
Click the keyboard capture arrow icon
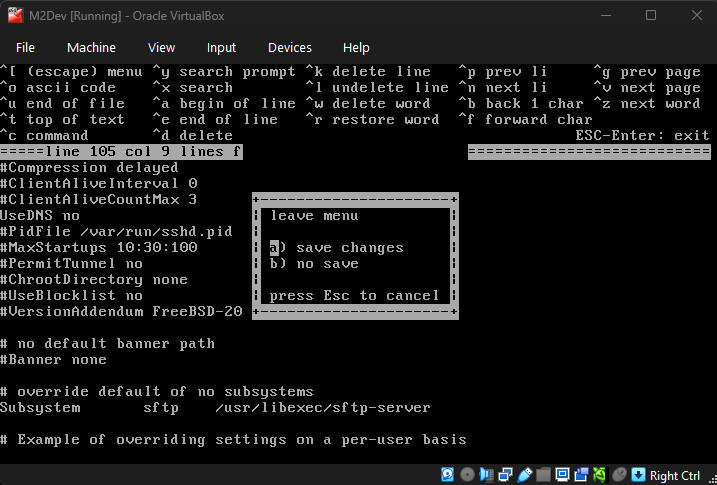tap(638, 474)
